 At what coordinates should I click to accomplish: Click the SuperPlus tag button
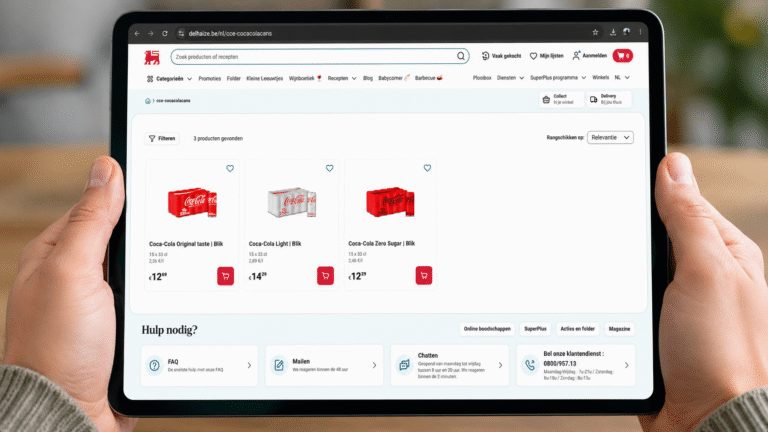535,329
